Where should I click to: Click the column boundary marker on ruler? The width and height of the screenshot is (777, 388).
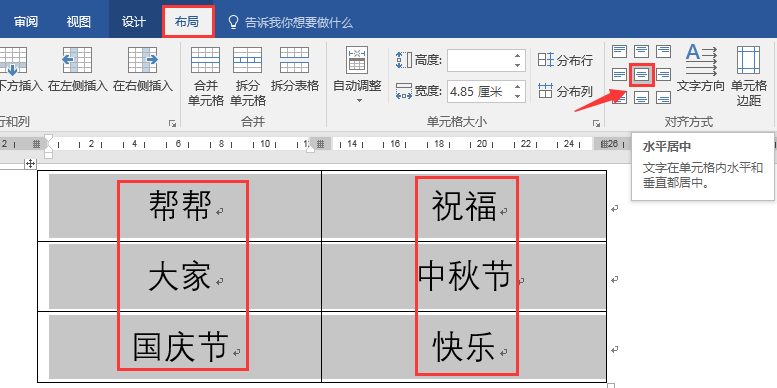pyautogui.click(x=321, y=144)
